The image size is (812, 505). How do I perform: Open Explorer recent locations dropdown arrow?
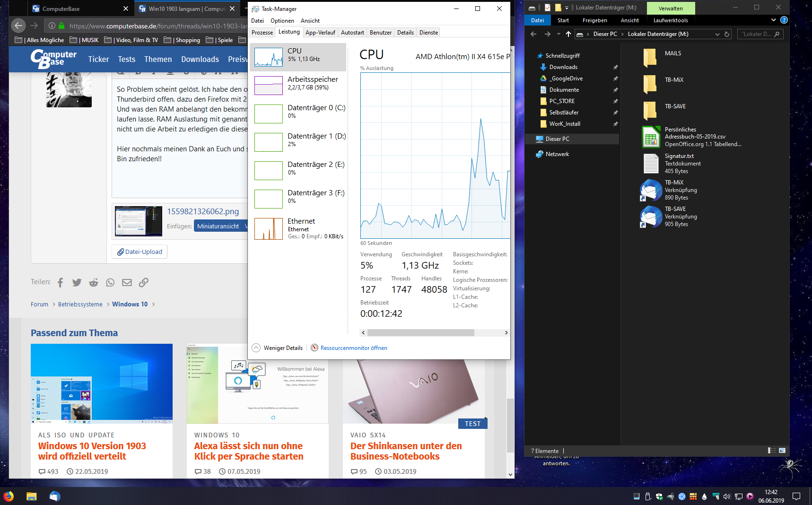(x=559, y=34)
